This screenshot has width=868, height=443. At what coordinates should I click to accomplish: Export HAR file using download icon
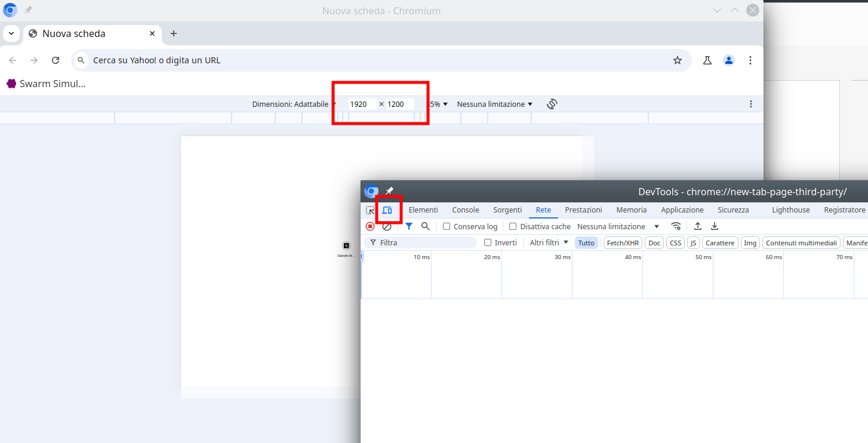[x=714, y=226]
